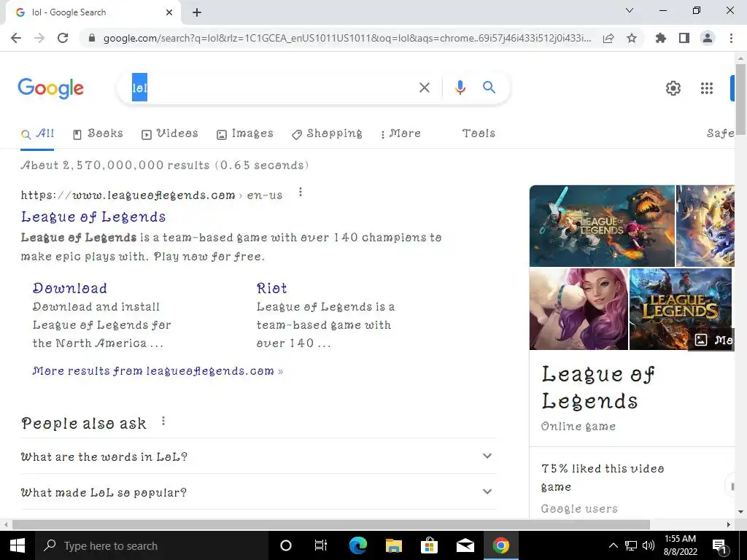Screen dimensions: 747x560
Task: Open the League of Legends result title
Action: coord(93,217)
